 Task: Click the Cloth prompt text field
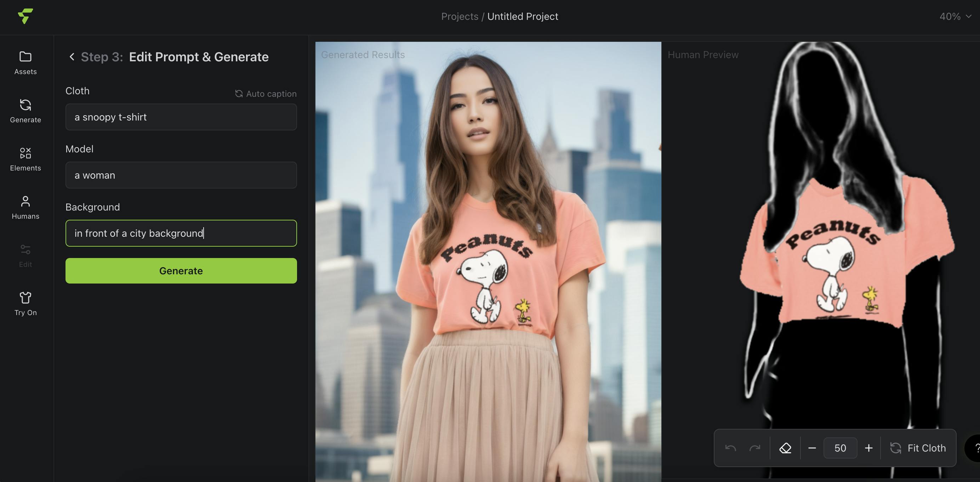[181, 117]
